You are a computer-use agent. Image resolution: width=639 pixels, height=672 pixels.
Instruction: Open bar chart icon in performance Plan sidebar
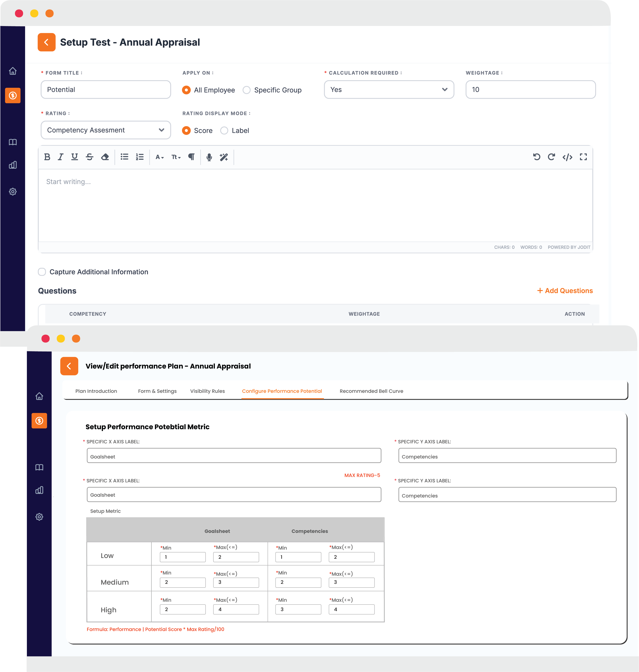point(39,490)
